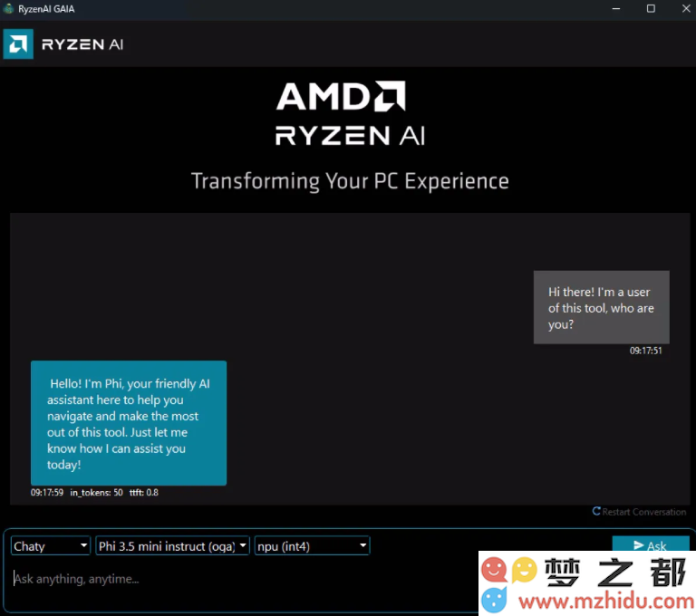Click the Ask button
This screenshot has height=616, width=696.
(651, 544)
